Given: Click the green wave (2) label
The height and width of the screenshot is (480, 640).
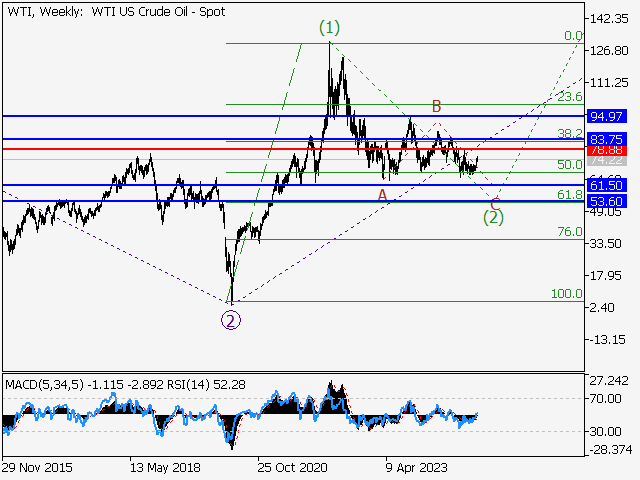Looking at the screenshot, I should point(493,215).
